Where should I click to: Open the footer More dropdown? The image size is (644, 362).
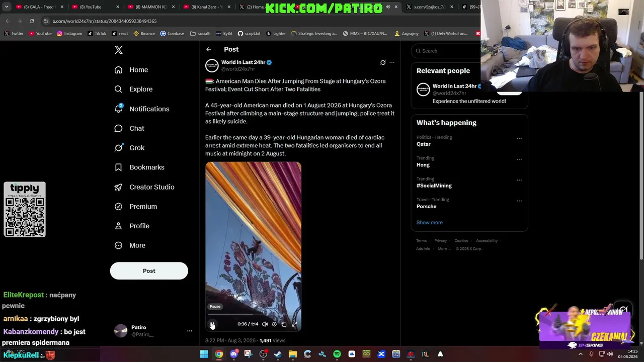tap(444, 249)
